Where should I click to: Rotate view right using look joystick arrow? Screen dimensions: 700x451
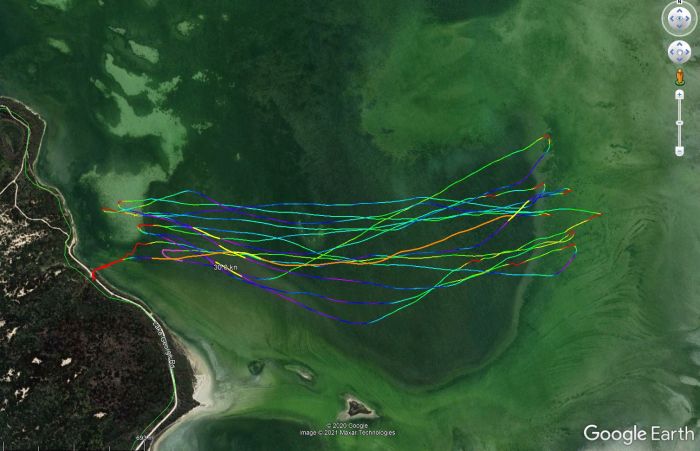pos(688,19)
